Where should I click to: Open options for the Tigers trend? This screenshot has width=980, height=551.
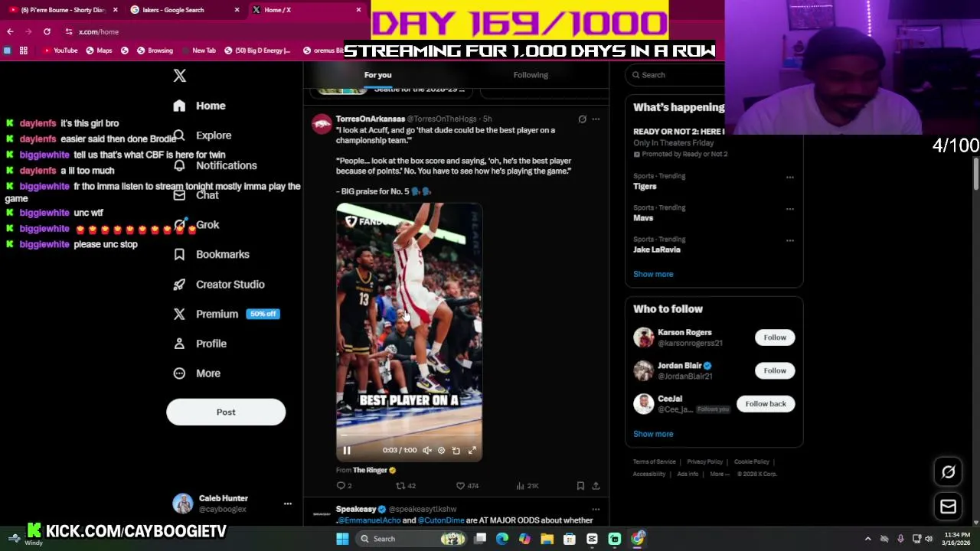789,178
